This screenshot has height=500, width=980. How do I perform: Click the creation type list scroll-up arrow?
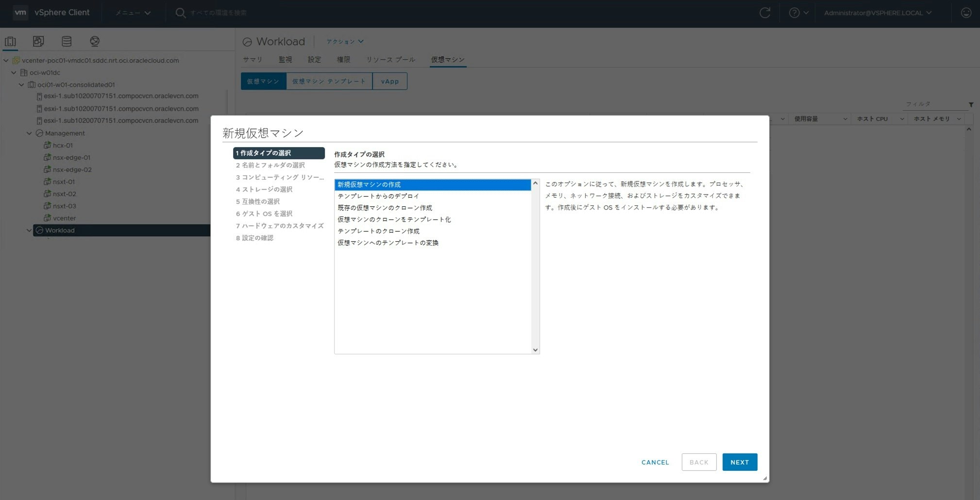(x=535, y=183)
